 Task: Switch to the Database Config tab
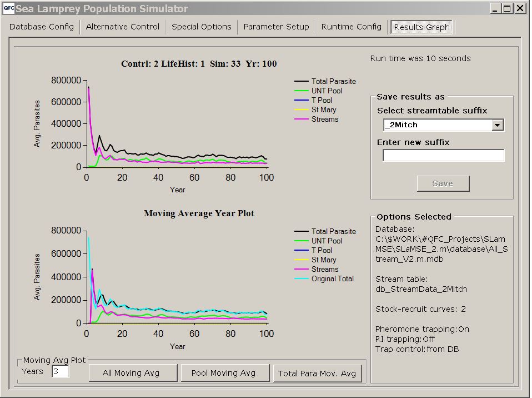42,26
